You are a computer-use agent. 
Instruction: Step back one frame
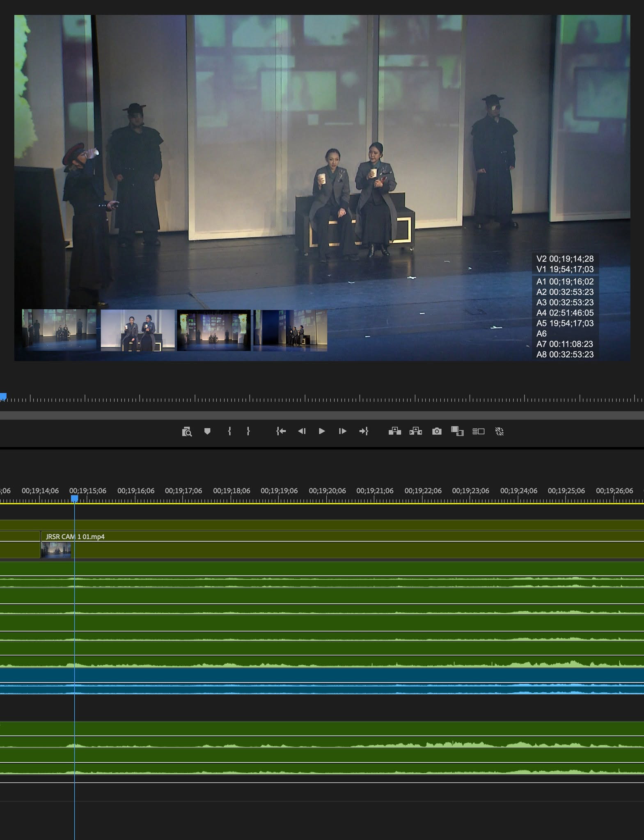pos(302,431)
